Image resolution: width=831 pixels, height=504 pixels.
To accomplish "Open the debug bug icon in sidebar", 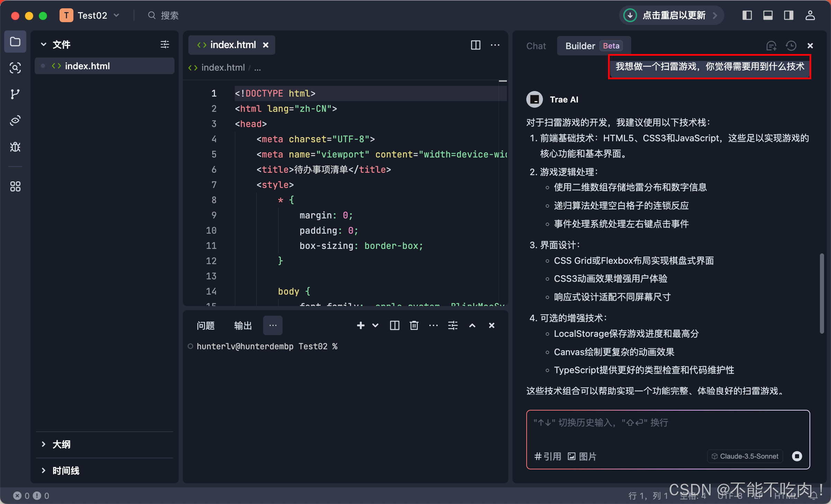I will click(x=15, y=147).
